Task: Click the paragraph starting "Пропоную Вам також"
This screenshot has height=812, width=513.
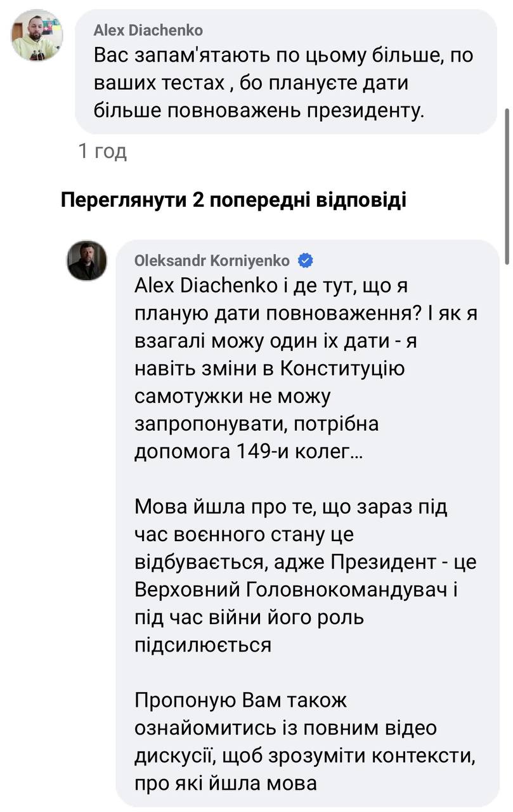Action: 305,742
